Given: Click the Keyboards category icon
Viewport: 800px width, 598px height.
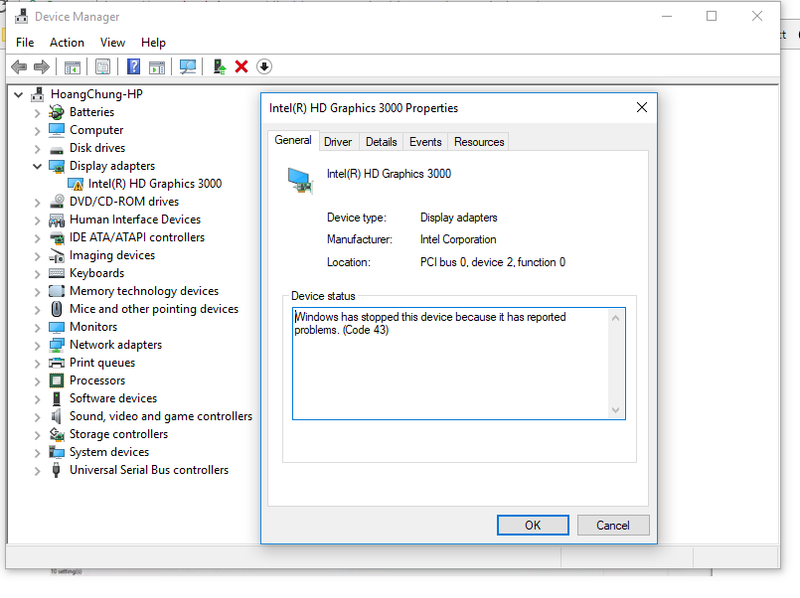Looking at the screenshot, I should pos(57,273).
